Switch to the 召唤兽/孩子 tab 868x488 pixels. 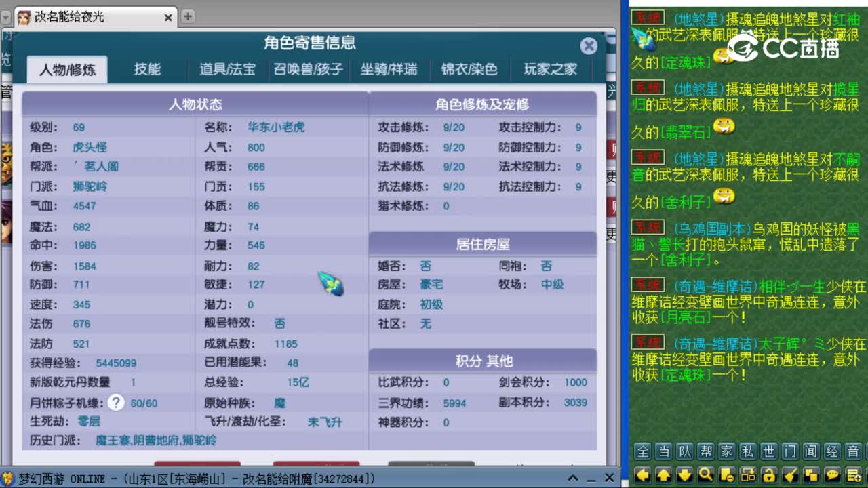click(308, 69)
